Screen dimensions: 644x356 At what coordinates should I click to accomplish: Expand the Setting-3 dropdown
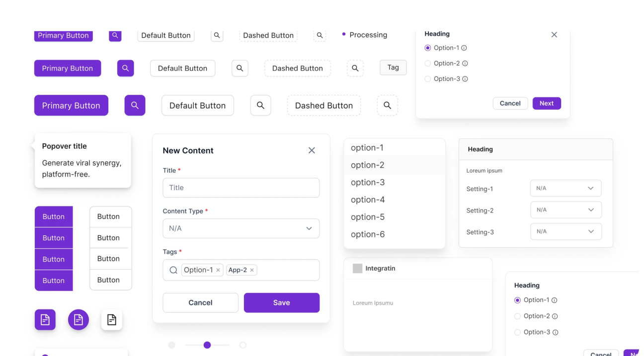pyautogui.click(x=565, y=231)
